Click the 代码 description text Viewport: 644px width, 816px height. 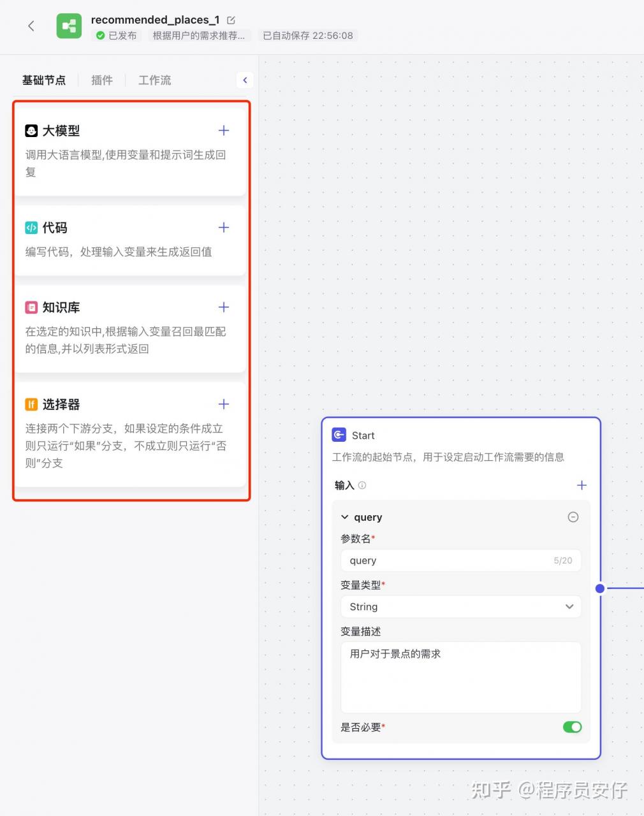pos(119,252)
